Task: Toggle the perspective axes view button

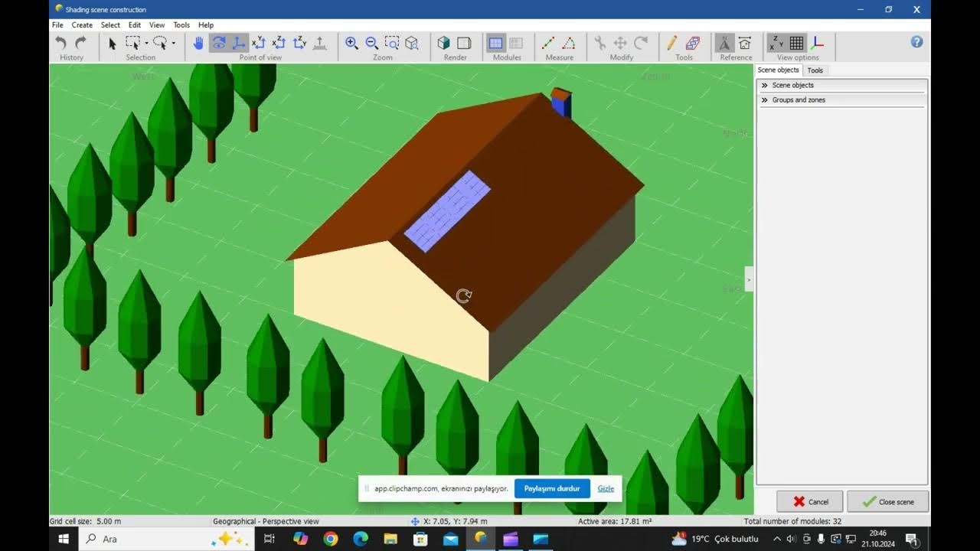Action: 239,44
